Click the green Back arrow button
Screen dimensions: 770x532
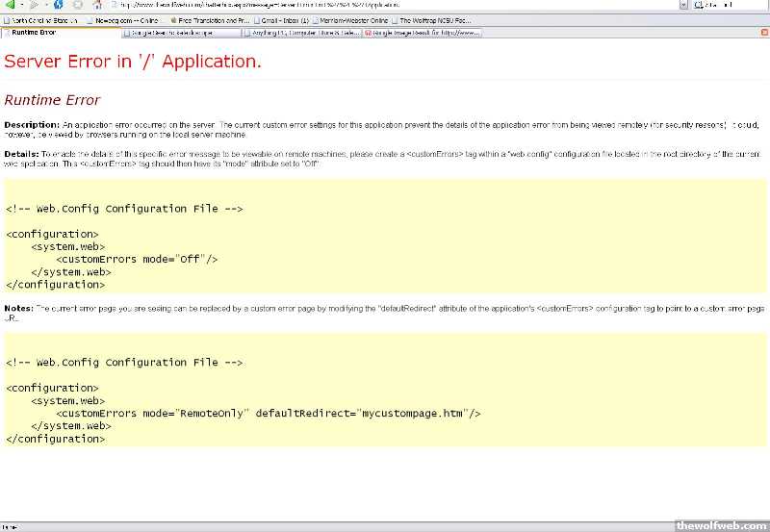(x=9, y=5)
